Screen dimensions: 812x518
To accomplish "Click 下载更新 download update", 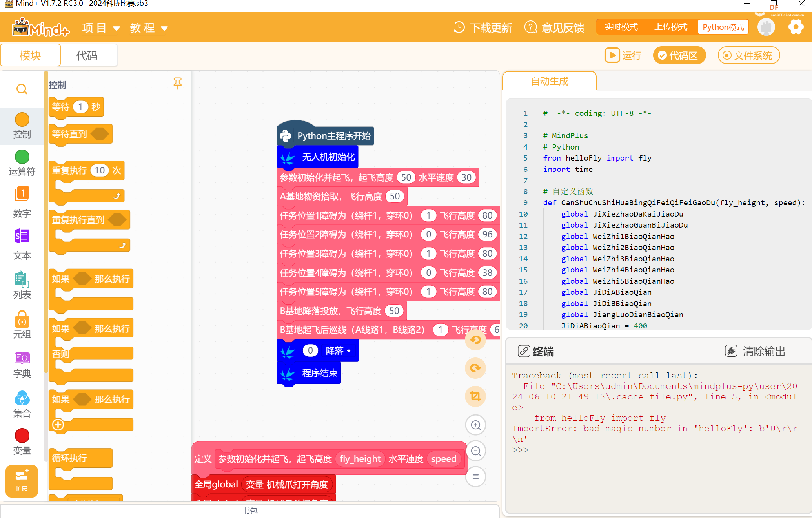I will (483, 27).
